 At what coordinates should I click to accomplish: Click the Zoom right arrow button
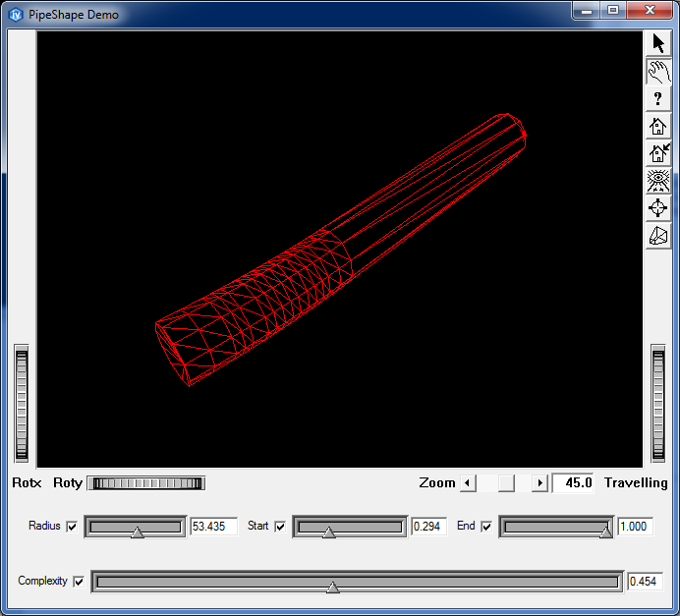click(538, 483)
